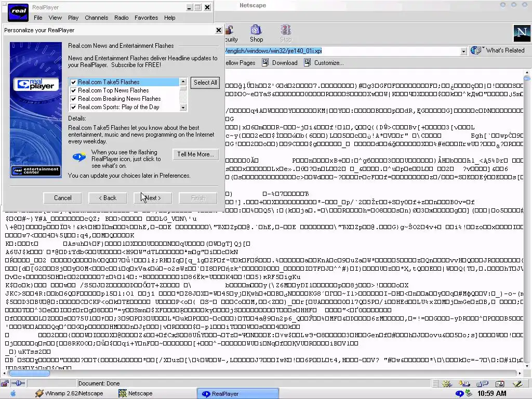
Task: Uncheck Real.com Top News Flashes
Action: pos(73,90)
